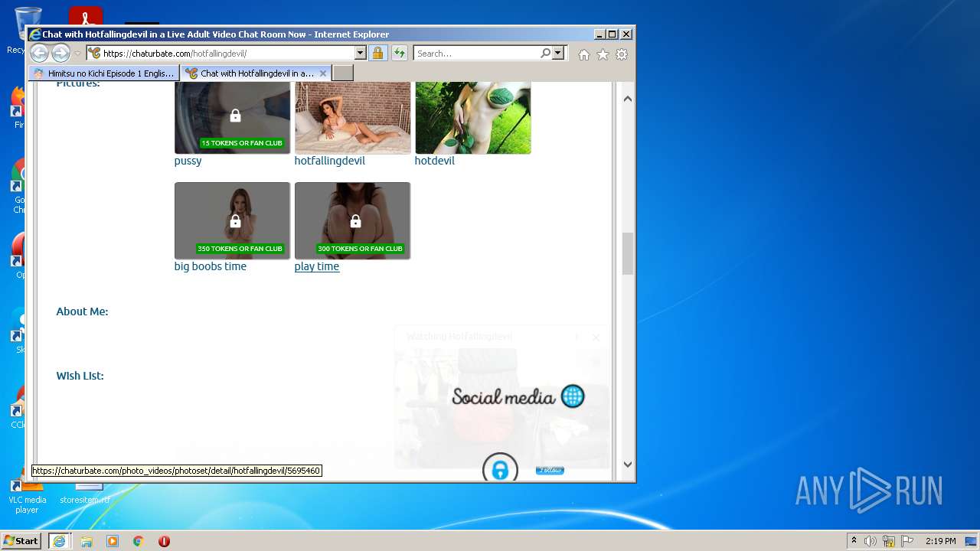Launch media player from the taskbar
980x551 pixels.
[113, 541]
